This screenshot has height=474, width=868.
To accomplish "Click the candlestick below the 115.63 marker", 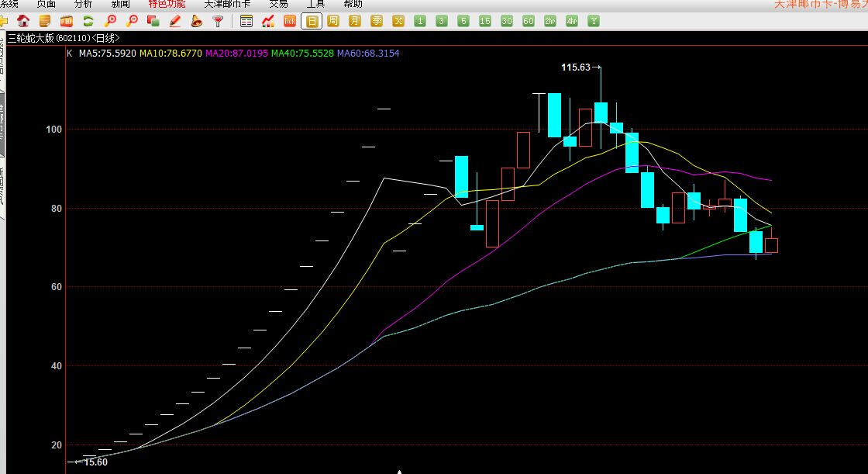I will [x=601, y=112].
